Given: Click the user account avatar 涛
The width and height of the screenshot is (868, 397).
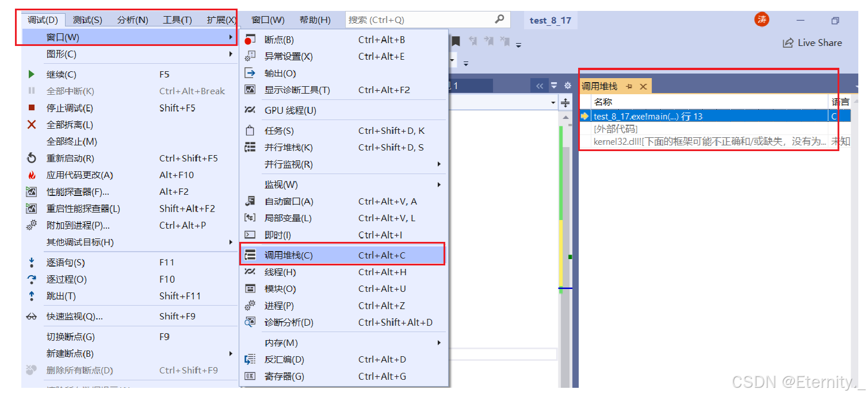Looking at the screenshot, I should pos(762,20).
